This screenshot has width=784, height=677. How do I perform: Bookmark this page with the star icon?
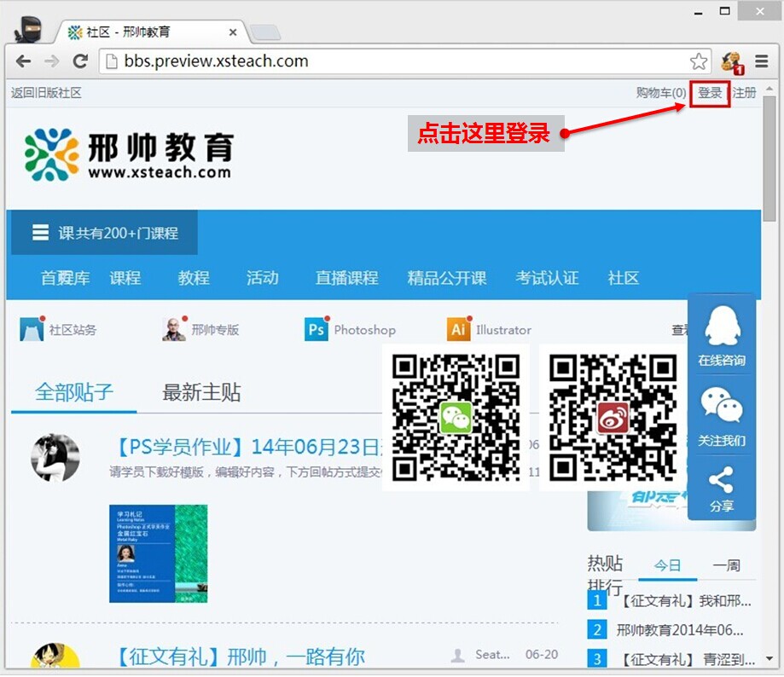coord(699,61)
